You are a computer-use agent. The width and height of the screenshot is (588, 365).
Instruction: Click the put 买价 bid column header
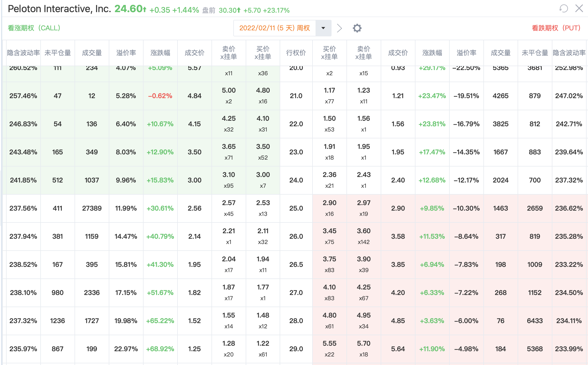[329, 53]
